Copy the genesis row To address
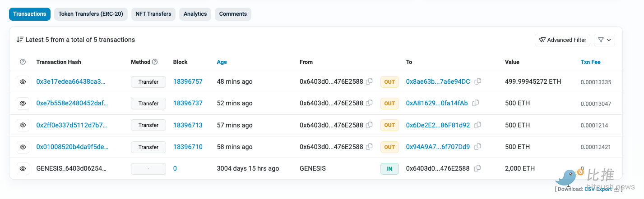 tap(477, 168)
